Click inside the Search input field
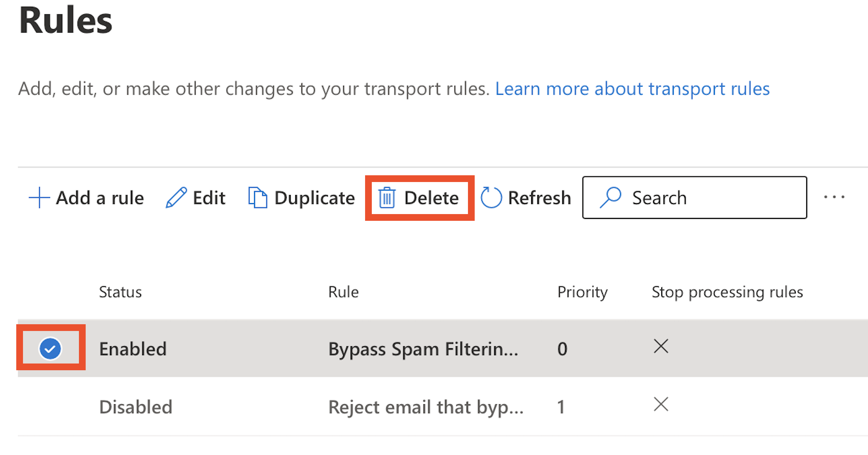The image size is (868, 455). click(694, 197)
